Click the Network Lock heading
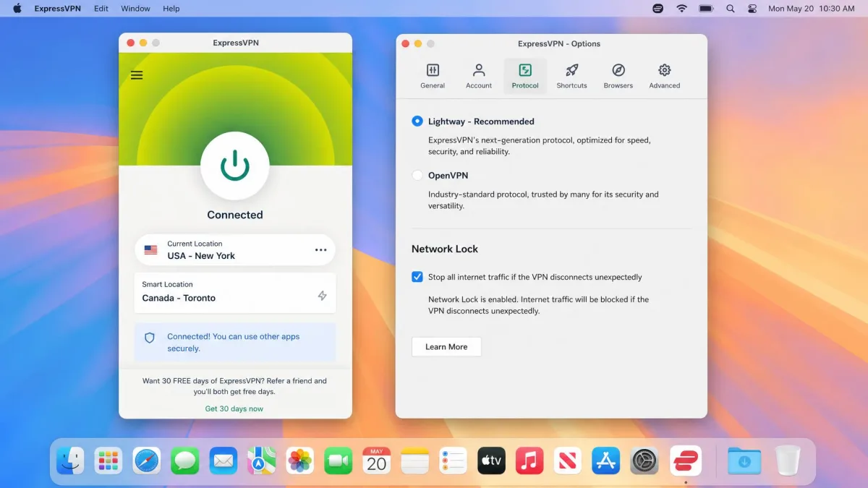868x488 pixels. pyautogui.click(x=445, y=249)
